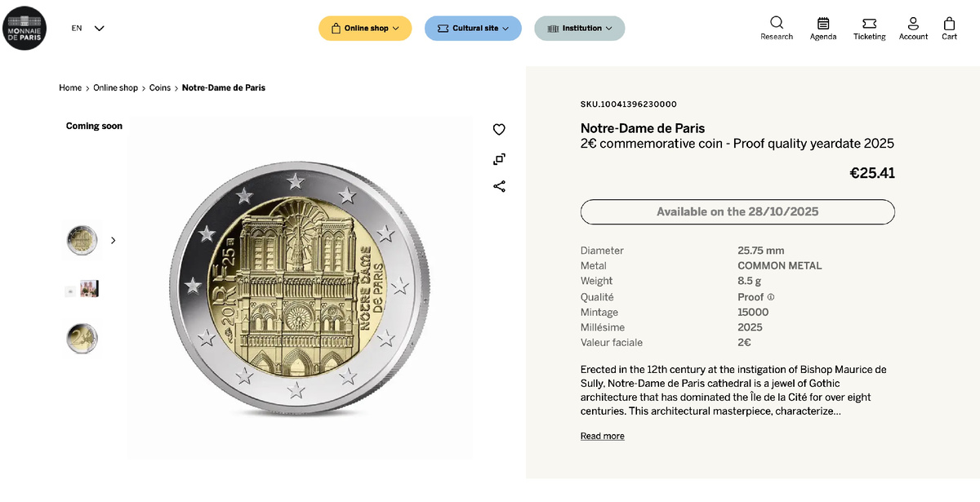Show next image with the arrow chevron

point(113,240)
